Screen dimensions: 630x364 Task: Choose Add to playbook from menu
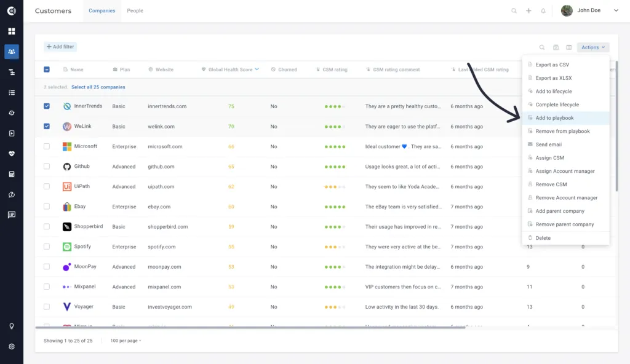point(566,118)
